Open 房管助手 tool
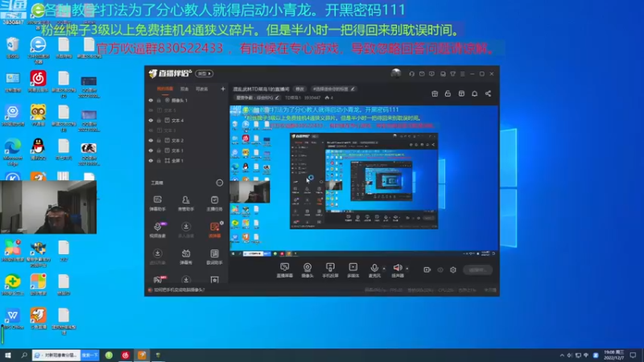Screen dimensions: 644x362 tap(186, 204)
